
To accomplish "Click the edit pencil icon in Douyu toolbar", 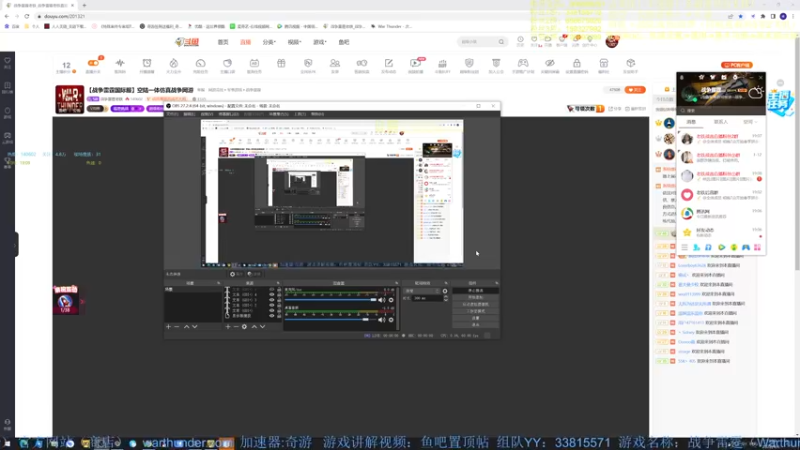I will click(389, 63).
